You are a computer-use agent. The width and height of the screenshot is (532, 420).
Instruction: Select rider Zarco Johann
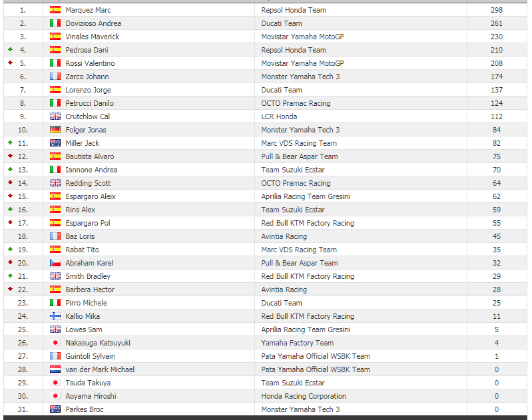click(87, 77)
